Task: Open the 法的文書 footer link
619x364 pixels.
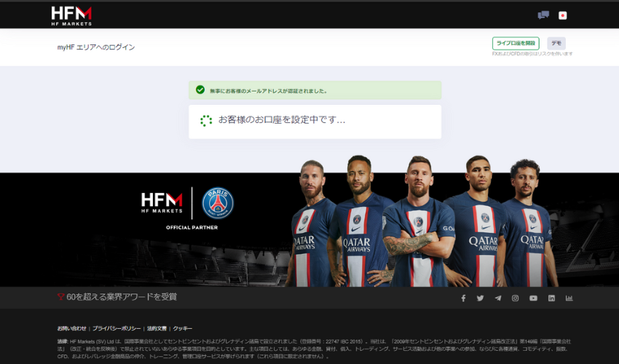Action: (157, 328)
